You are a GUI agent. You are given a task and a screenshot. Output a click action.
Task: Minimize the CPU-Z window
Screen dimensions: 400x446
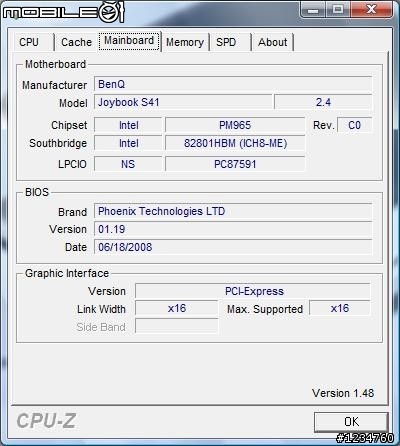(x=313, y=10)
